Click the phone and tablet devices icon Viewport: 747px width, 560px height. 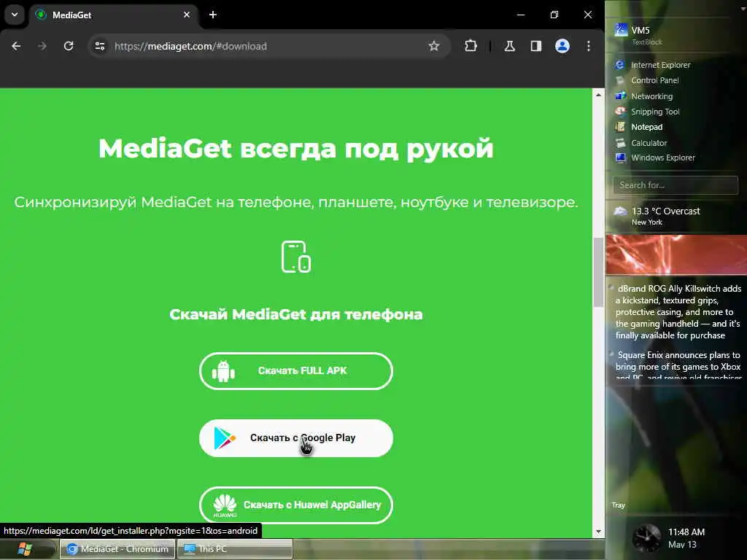[x=296, y=257]
